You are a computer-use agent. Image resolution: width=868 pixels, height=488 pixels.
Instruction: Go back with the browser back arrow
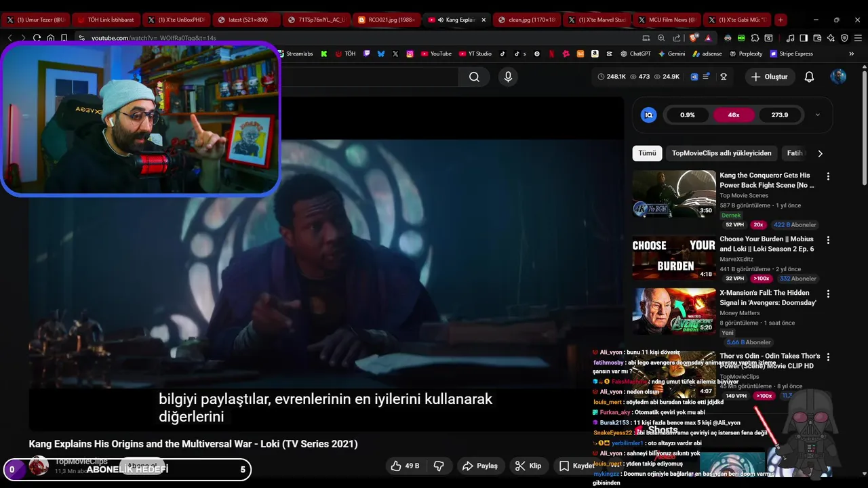9,38
